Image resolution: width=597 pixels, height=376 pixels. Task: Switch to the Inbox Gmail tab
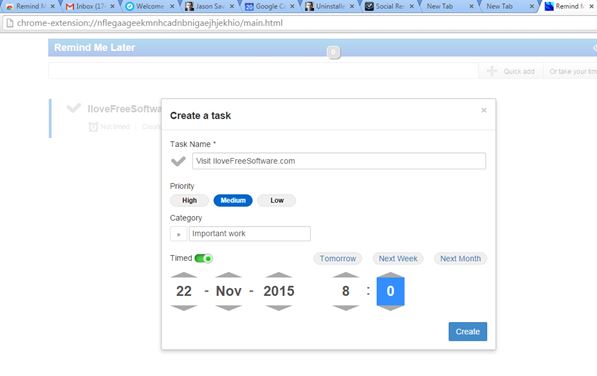coord(90,6)
